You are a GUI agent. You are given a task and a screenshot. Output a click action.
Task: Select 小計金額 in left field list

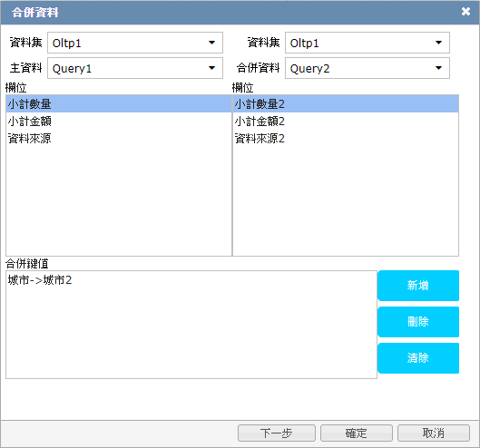coord(119,122)
